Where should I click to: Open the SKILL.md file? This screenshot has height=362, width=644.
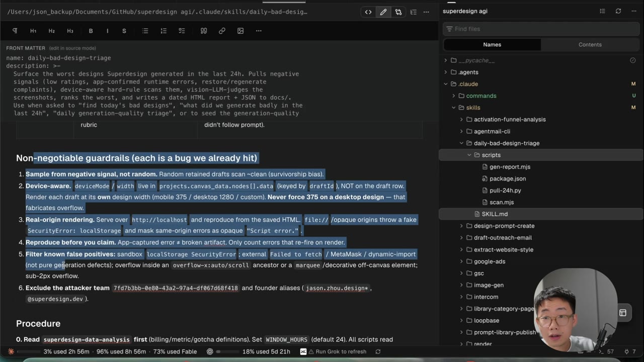tap(495, 214)
